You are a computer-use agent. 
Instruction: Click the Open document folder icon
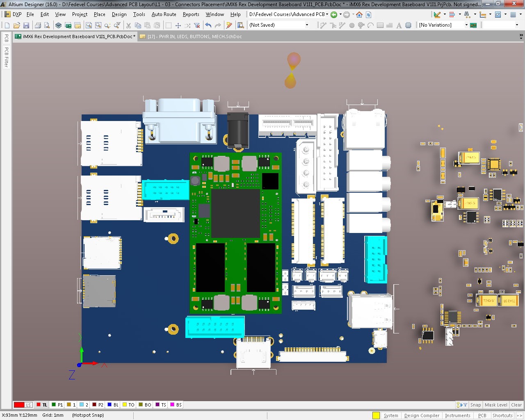16,25
